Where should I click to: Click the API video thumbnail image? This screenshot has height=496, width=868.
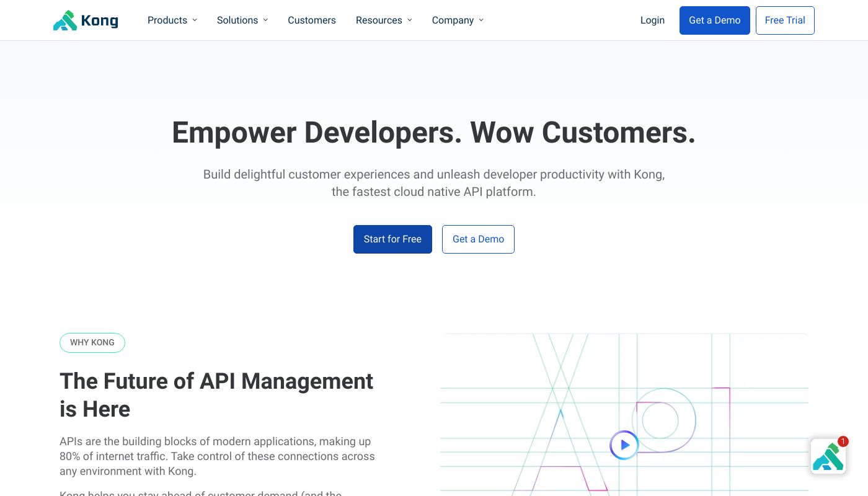624,414
